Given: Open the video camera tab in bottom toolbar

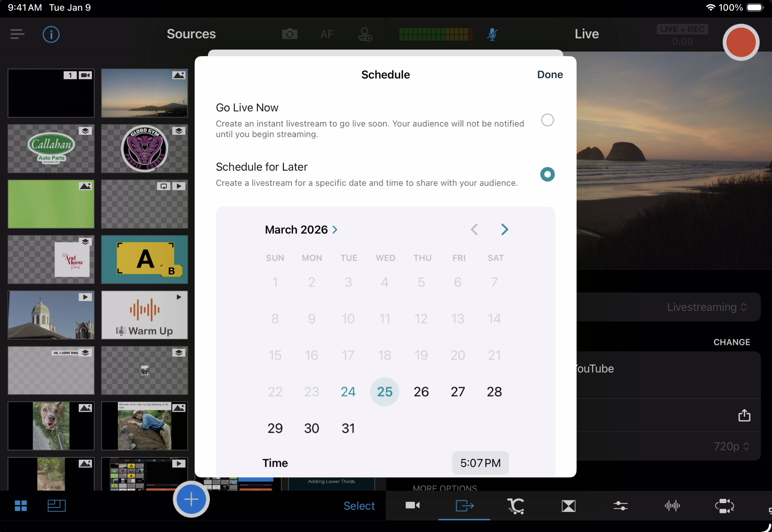Looking at the screenshot, I should point(412,506).
